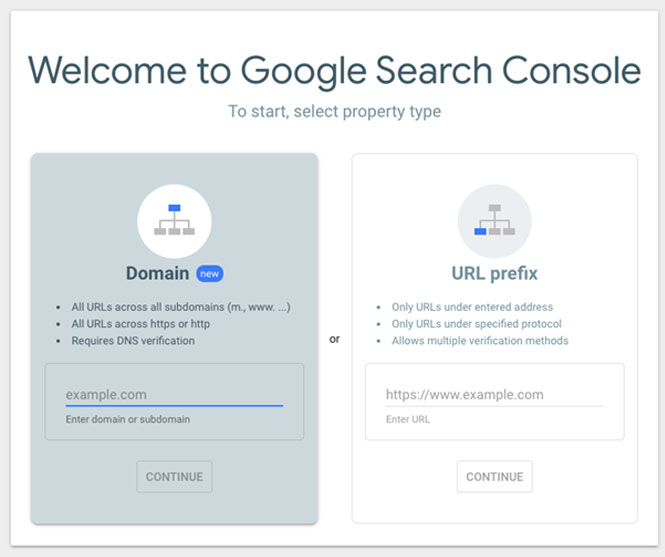665x557 pixels.
Task: Click 'Allows multiple verification methods' bullet text
Action: [x=480, y=341]
